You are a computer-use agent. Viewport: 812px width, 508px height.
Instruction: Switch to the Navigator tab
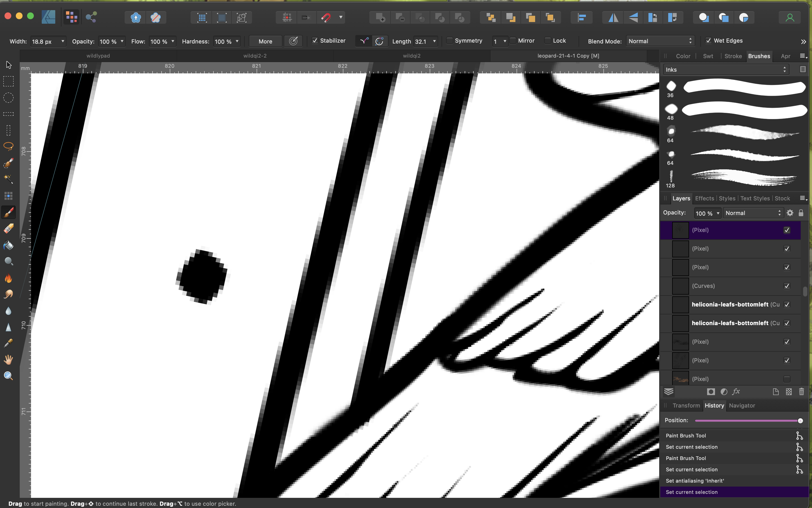pyautogui.click(x=742, y=406)
